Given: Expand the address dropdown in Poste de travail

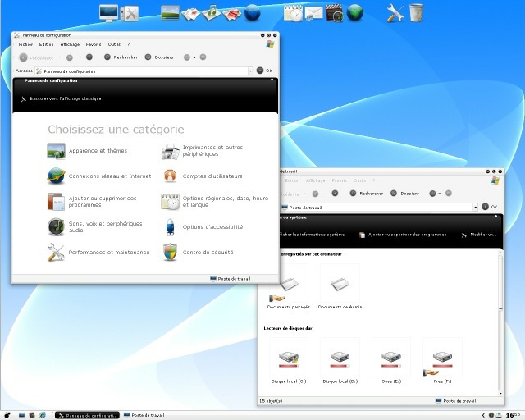Looking at the screenshot, I should tap(476, 208).
